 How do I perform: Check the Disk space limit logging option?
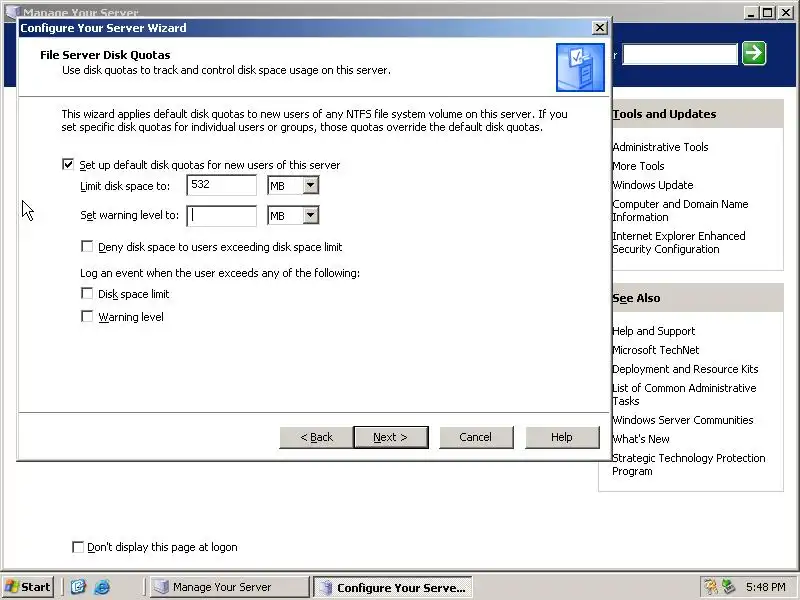87,293
